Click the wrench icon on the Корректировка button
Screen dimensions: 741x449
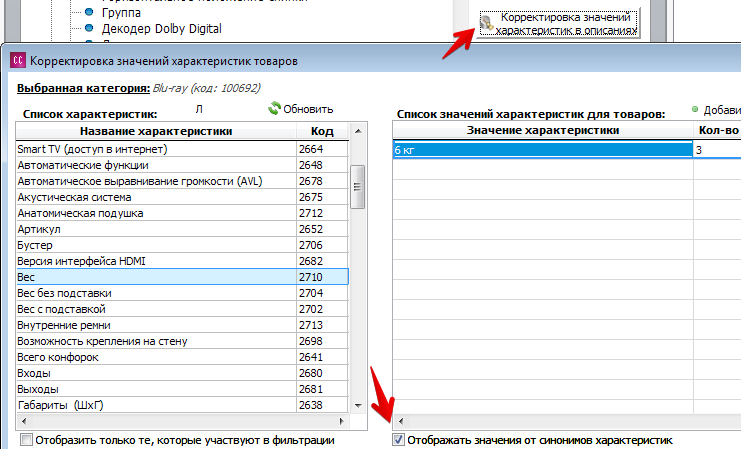pos(487,24)
